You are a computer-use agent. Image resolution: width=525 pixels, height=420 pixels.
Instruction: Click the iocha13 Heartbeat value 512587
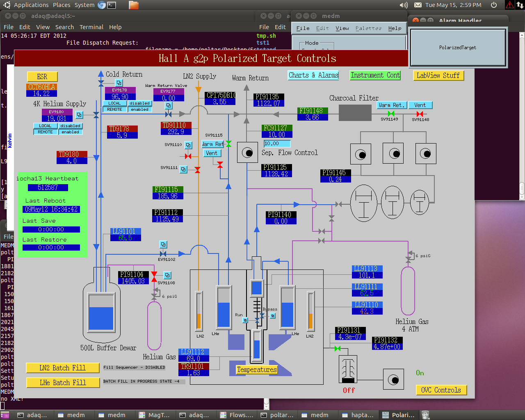(48, 187)
